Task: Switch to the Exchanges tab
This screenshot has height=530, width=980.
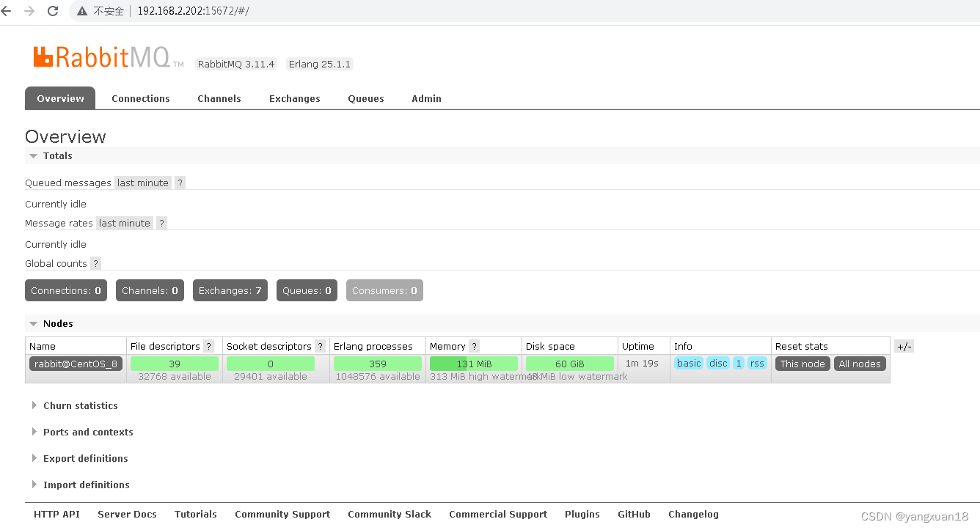Action: coord(295,98)
